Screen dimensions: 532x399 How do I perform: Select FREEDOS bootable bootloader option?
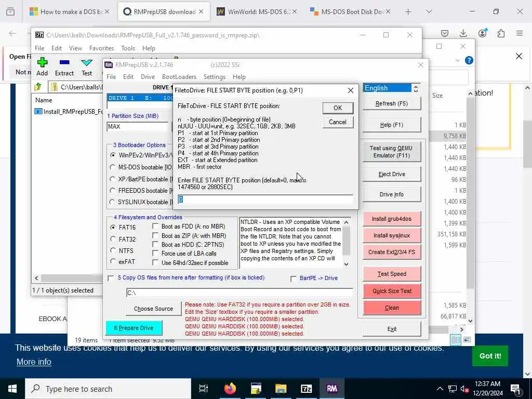[x=112, y=190]
